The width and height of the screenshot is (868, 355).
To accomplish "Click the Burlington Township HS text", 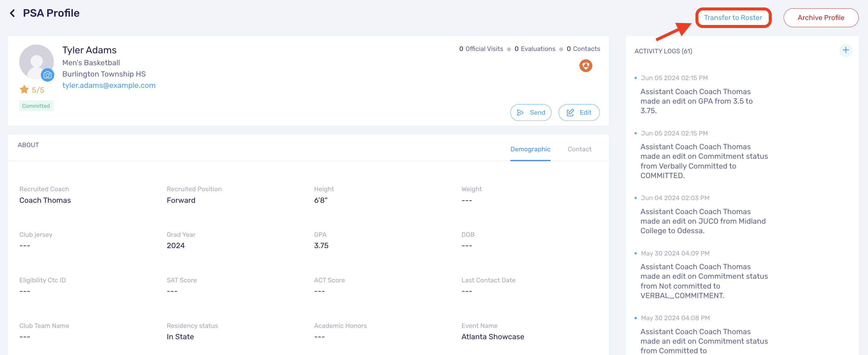I will 104,74.
